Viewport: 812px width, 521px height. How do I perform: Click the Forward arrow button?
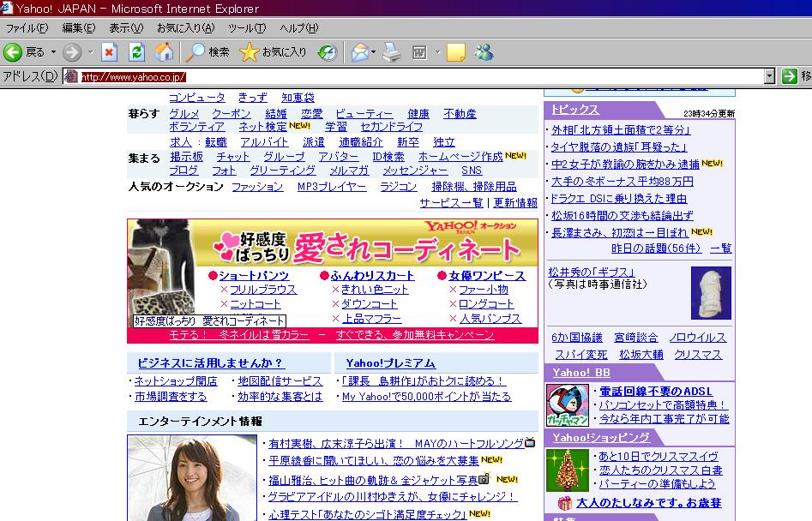click(x=72, y=52)
